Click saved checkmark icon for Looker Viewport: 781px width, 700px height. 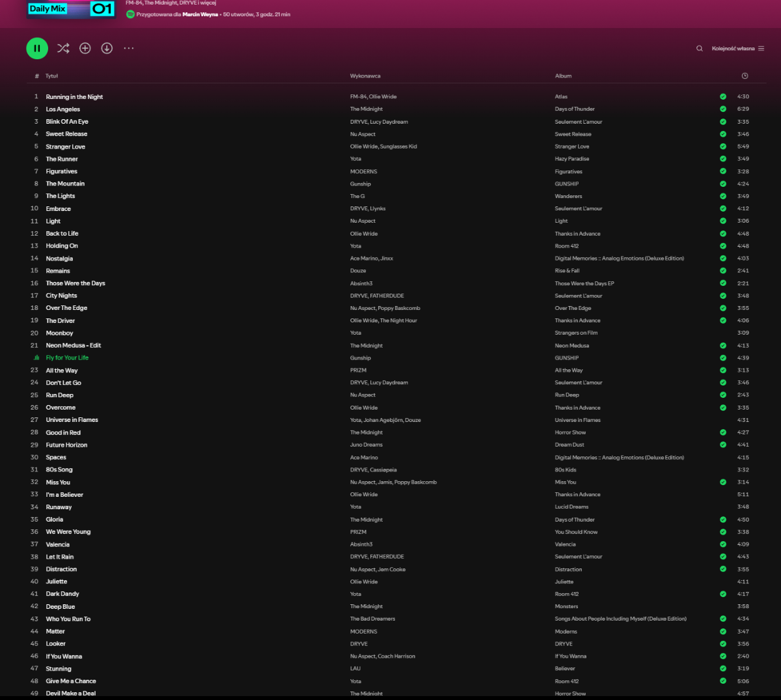(x=723, y=644)
